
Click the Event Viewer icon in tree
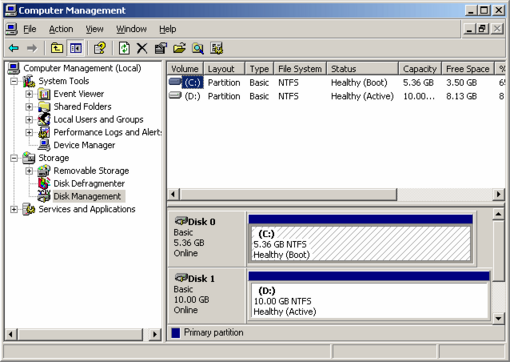point(44,94)
